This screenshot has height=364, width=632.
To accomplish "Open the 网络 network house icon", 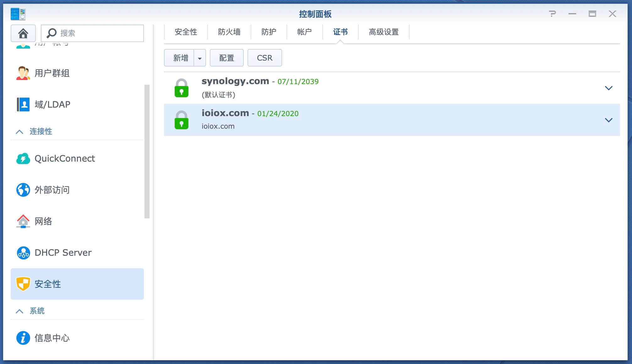I will (23, 221).
